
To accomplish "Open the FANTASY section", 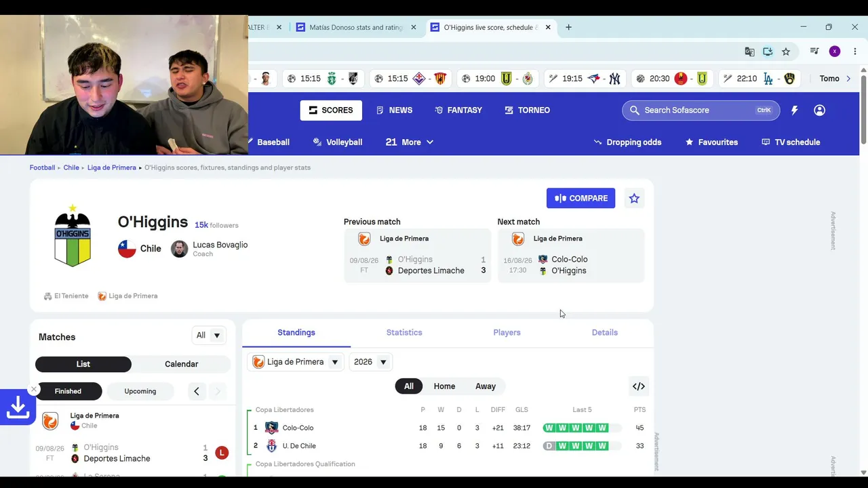I will [458, 110].
